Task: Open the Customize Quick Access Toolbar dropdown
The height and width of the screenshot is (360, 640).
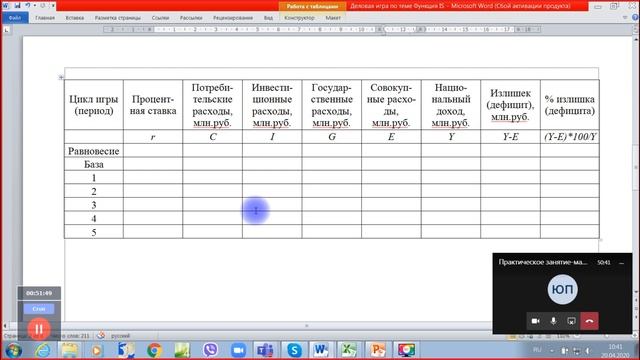Action: click(x=53, y=6)
